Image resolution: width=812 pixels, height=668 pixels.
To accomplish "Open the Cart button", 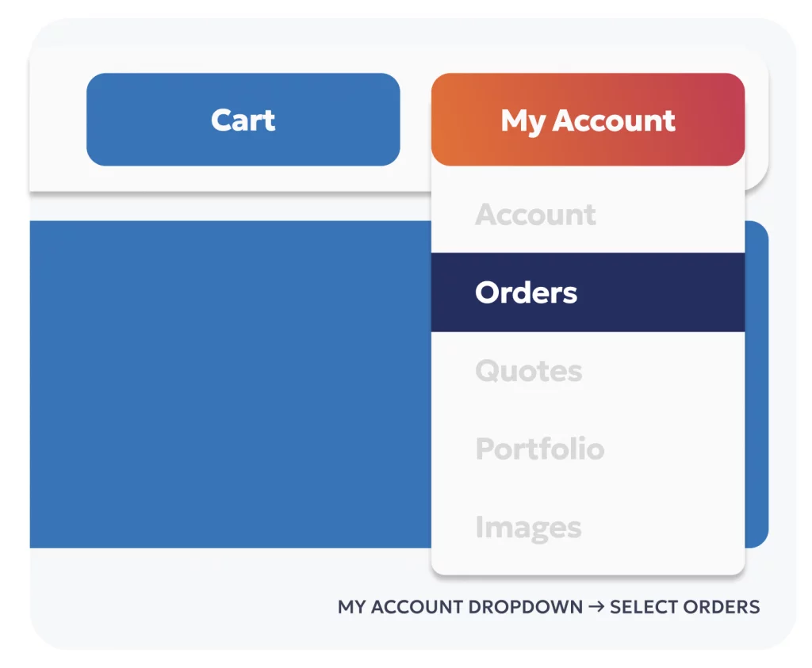I will (x=243, y=120).
